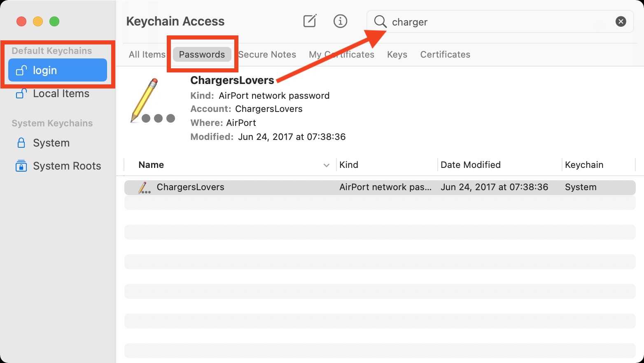Toggle sort chevron in Name column
The height and width of the screenshot is (363, 644).
point(327,165)
